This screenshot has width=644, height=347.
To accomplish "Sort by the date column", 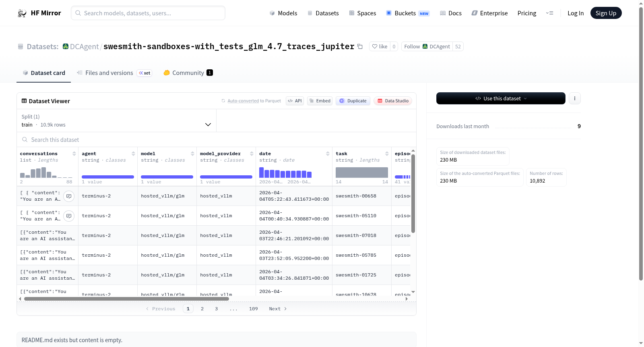I will pyautogui.click(x=328, y=154).
